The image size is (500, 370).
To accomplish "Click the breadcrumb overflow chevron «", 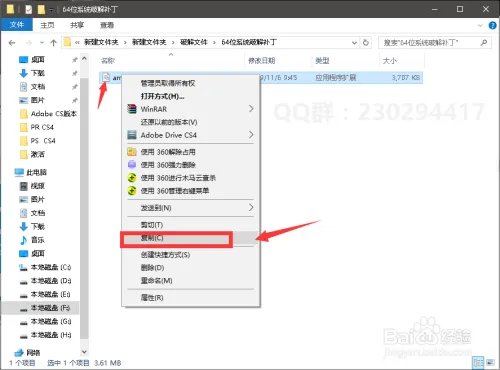I will click(77, 42).
